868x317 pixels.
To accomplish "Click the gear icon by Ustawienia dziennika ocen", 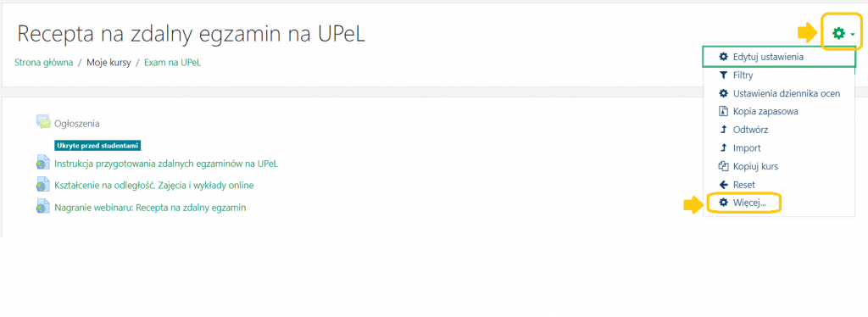I will coord(723,93).
